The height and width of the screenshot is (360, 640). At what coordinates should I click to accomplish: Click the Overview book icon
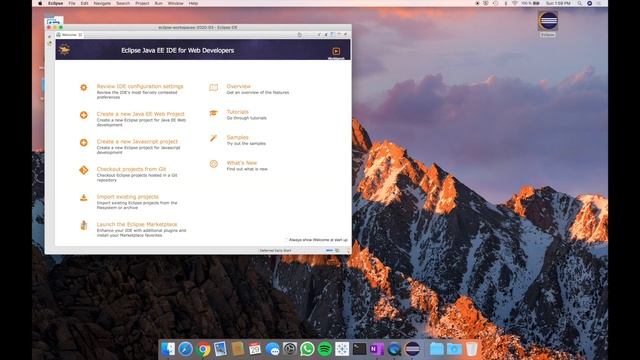point(213,87)
